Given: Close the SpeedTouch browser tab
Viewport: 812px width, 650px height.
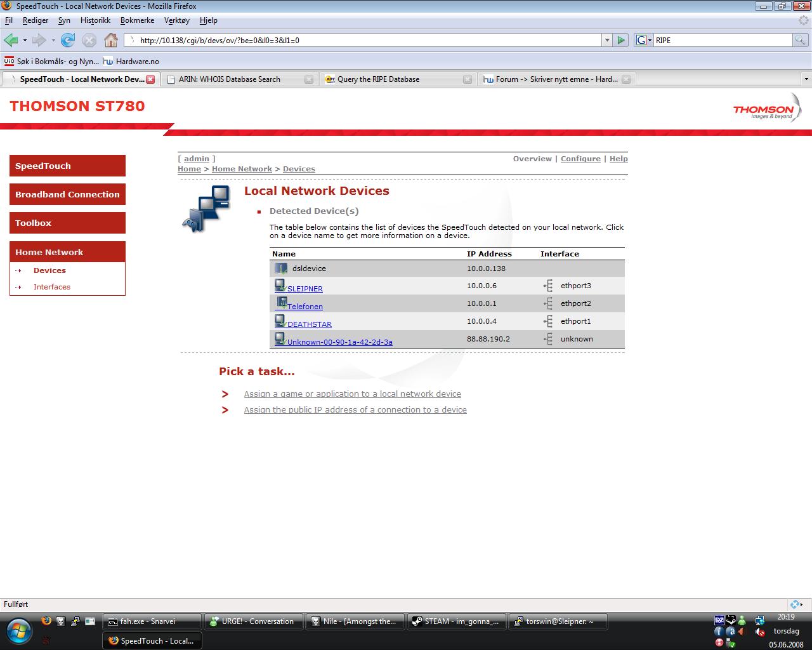Looking at the screenshot, I should pos(150,79).
